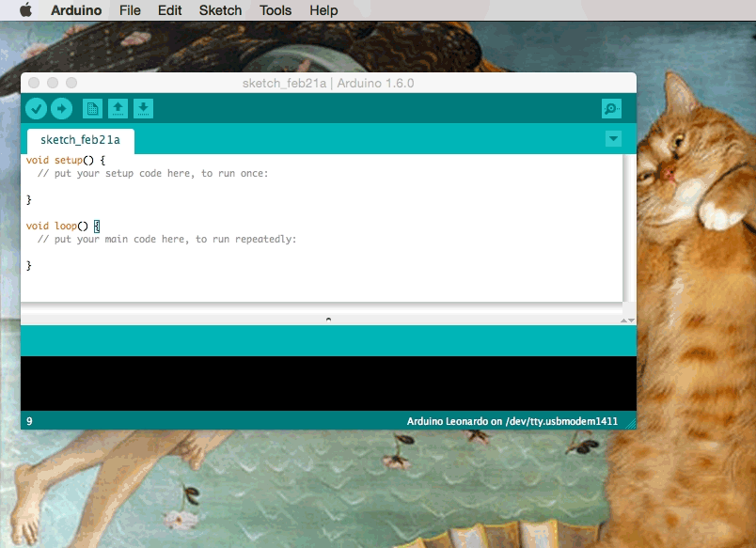Open the File menu
The height and width of the screenshot is (548, 756).
[x=131, y=10]
